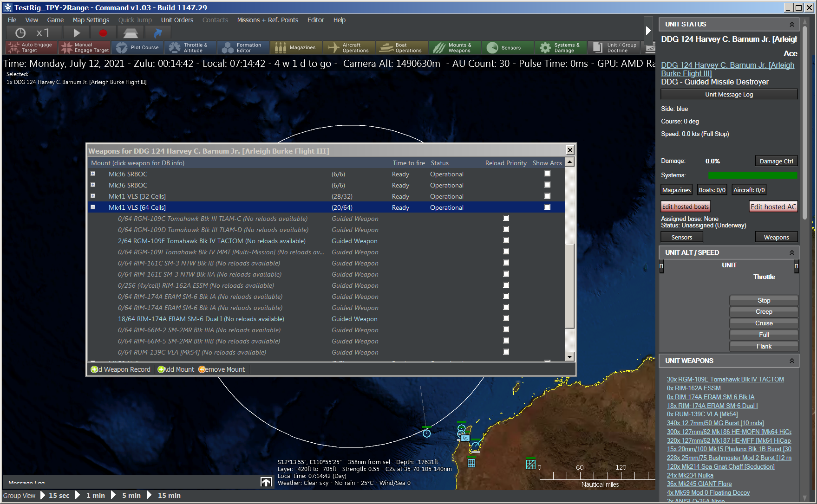Open the Unit Message Log

pos(729,94)
